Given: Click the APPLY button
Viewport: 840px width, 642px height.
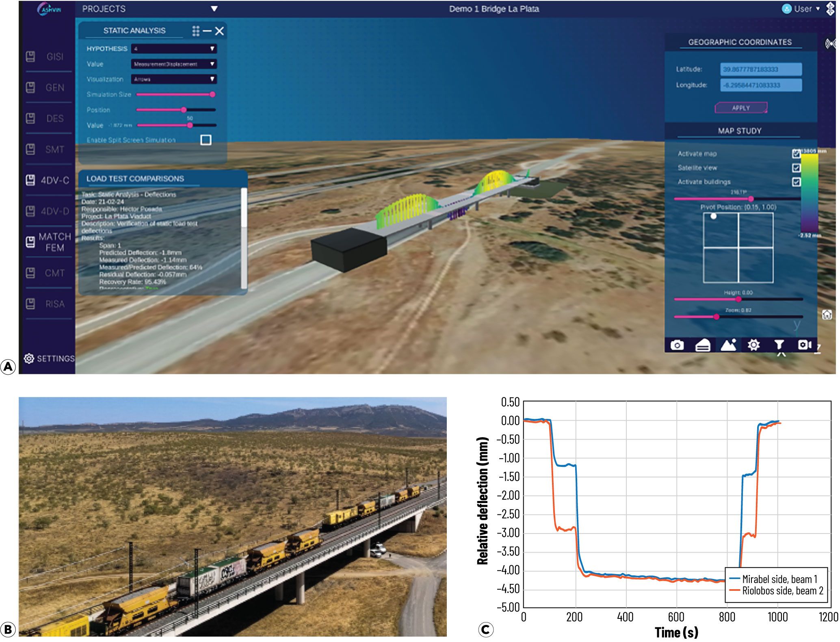Looking at the screenshot, I should pyautogui.click(x=741, y=108).
